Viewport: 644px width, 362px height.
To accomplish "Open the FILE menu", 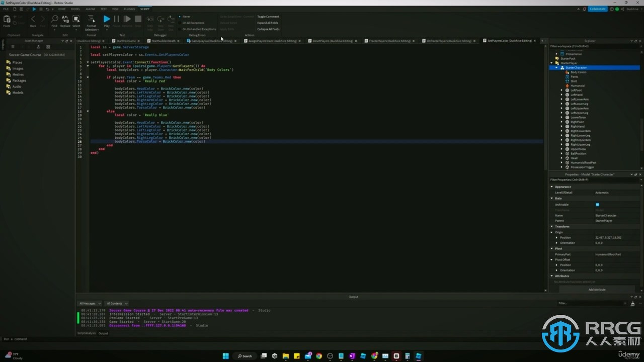I will point(6,9).
